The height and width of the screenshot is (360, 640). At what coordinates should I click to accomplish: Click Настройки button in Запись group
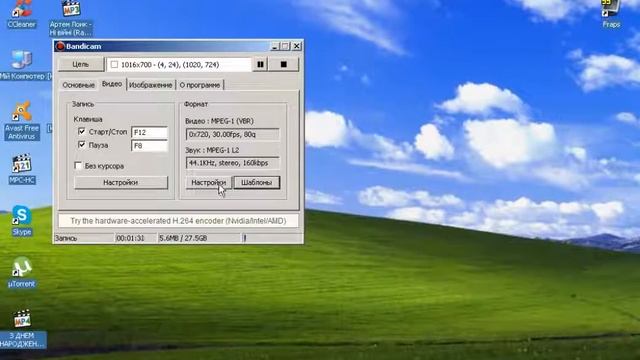tap(121, 182)
